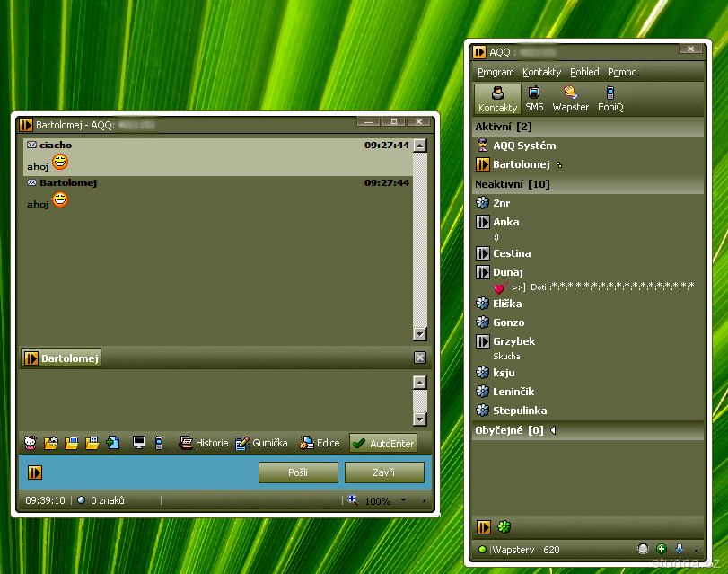Open the SMS panel
The image size is (728, 574).
pyautogui.click(x=534, y=99)
